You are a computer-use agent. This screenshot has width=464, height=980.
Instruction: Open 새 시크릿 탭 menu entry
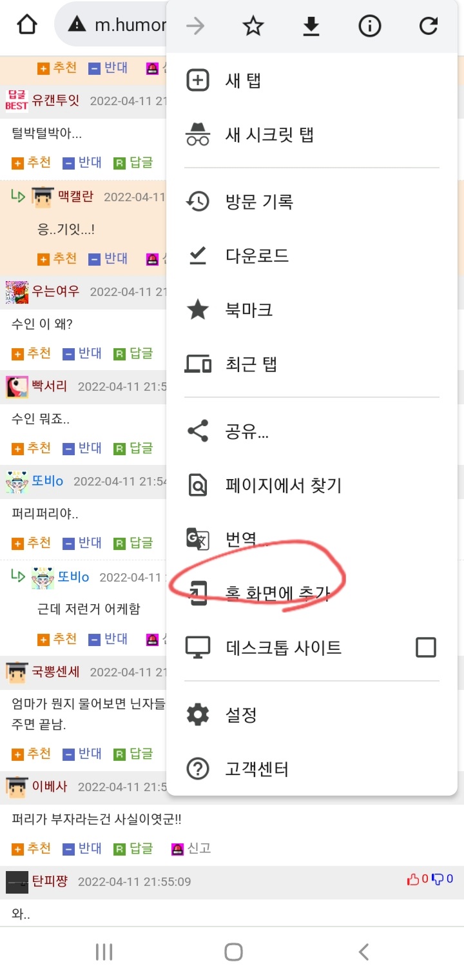[x=312, y=135]
